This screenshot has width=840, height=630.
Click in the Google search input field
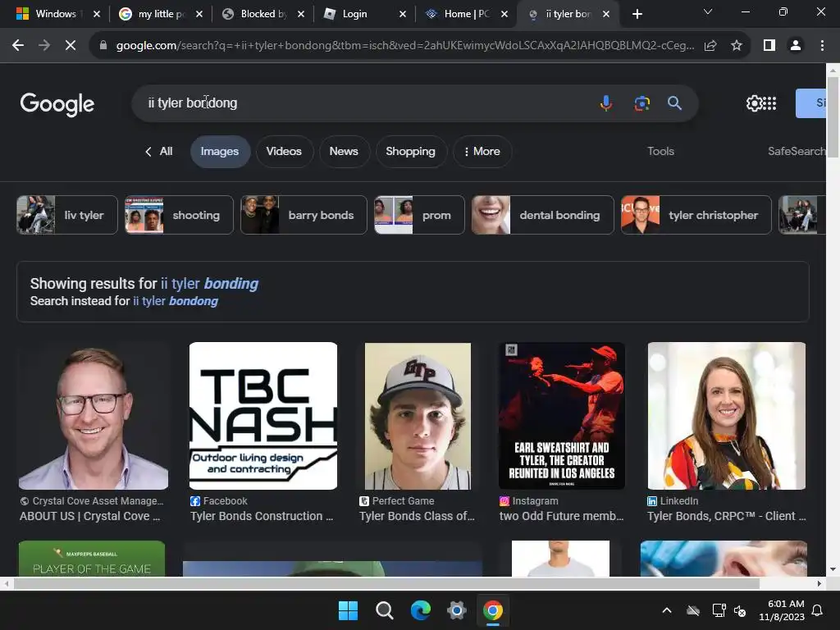[364, 103]
